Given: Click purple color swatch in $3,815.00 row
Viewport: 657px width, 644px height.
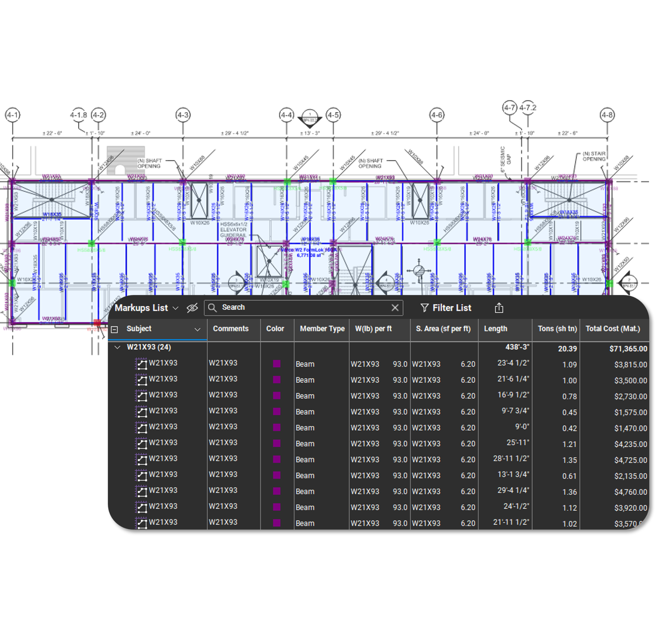Looking at the screenshot, I should tap(277, 363).
